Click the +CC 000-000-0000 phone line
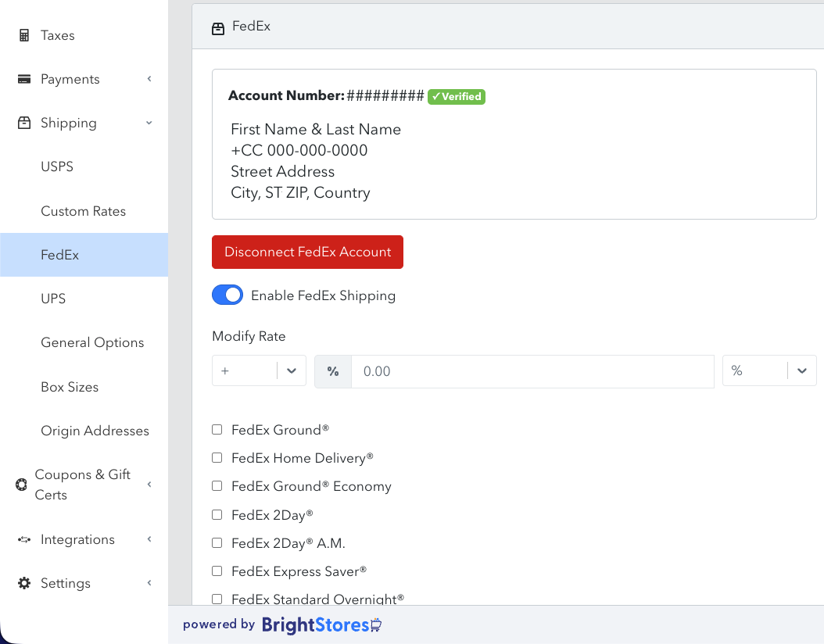Viewport: 824px width, 644px height. click(x=299, y=150)
